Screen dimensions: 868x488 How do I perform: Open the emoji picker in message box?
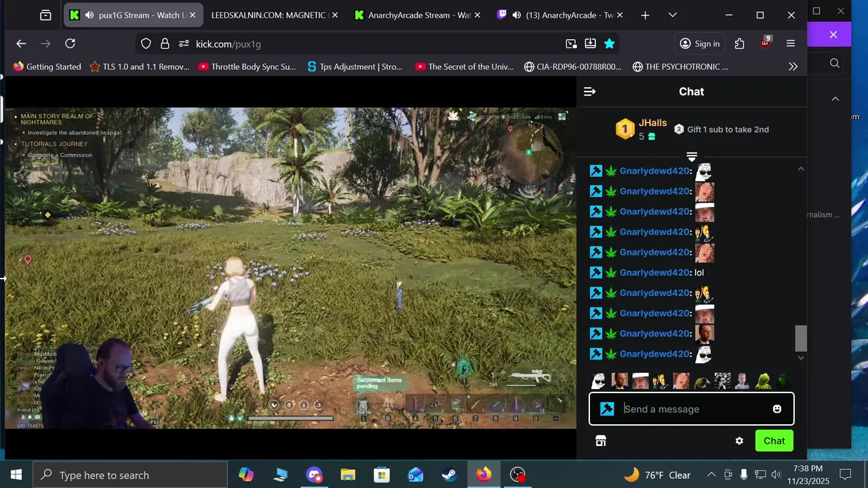(777, 409)
